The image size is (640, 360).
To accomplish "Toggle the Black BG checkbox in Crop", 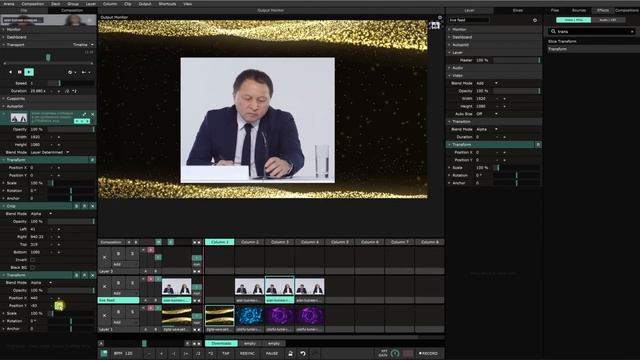I will 33,267.
